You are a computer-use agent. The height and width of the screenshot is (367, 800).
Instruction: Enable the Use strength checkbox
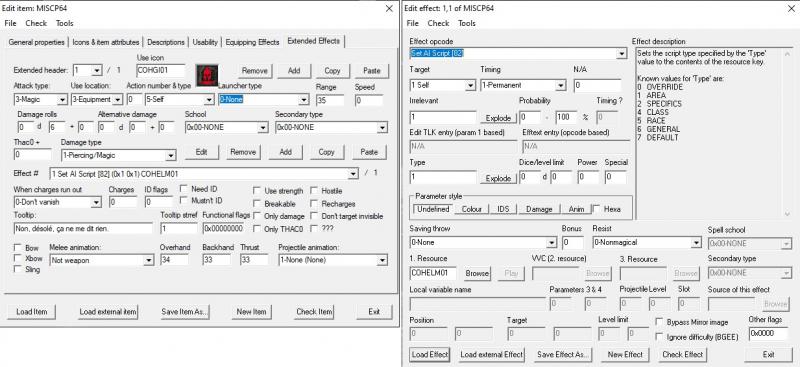tap(257, 191)
